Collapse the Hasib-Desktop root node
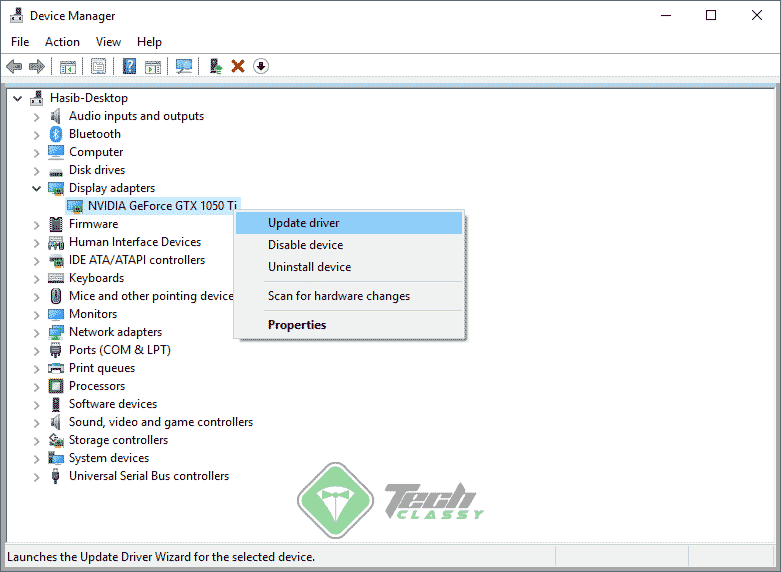 (17, 99)
